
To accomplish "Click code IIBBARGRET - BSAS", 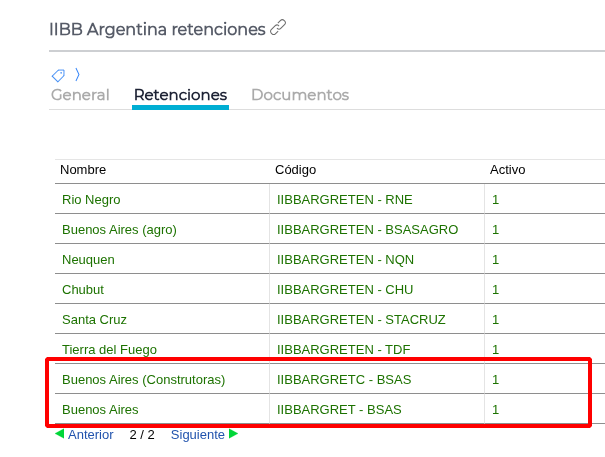I will click(x=339, y=410).
